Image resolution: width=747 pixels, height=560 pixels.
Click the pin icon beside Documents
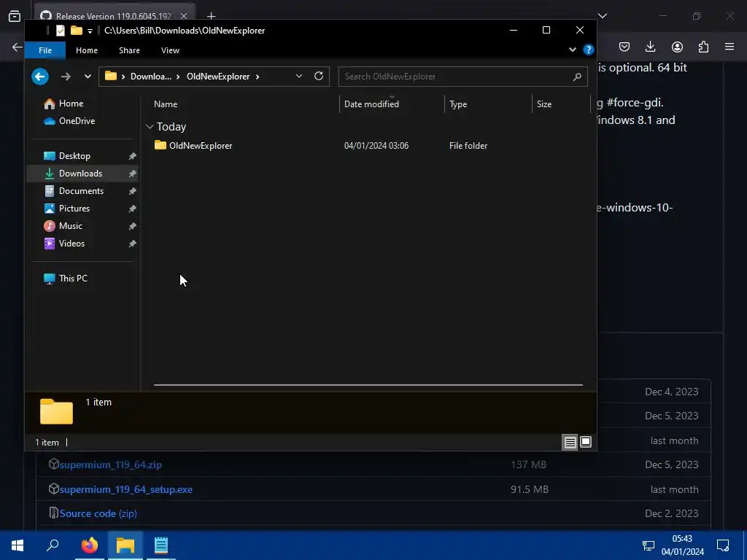(133, 191)
